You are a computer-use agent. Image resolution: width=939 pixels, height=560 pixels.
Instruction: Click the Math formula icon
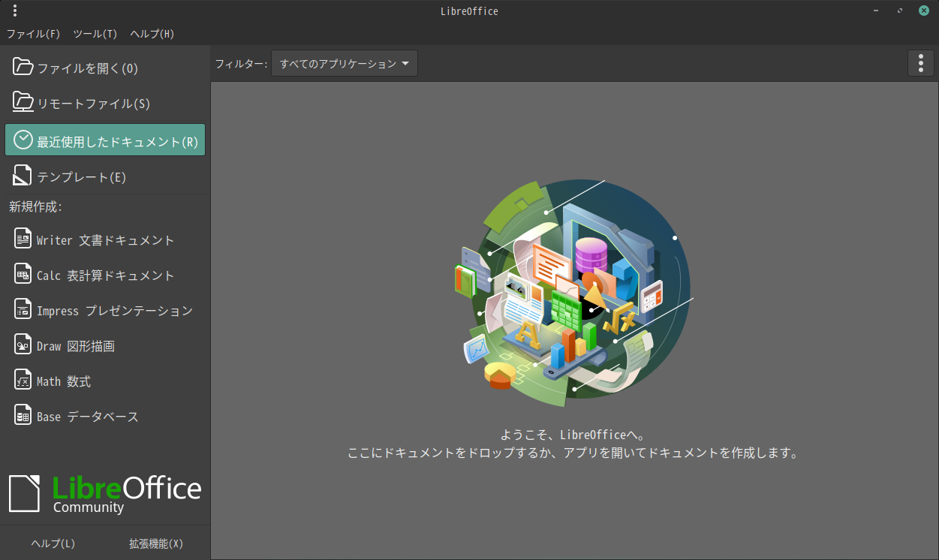coord(23,381)
